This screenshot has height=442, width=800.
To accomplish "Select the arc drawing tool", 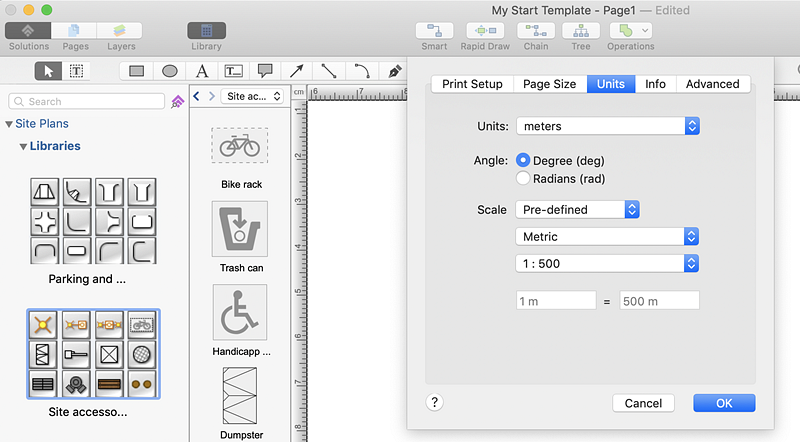I will (361, 71).
